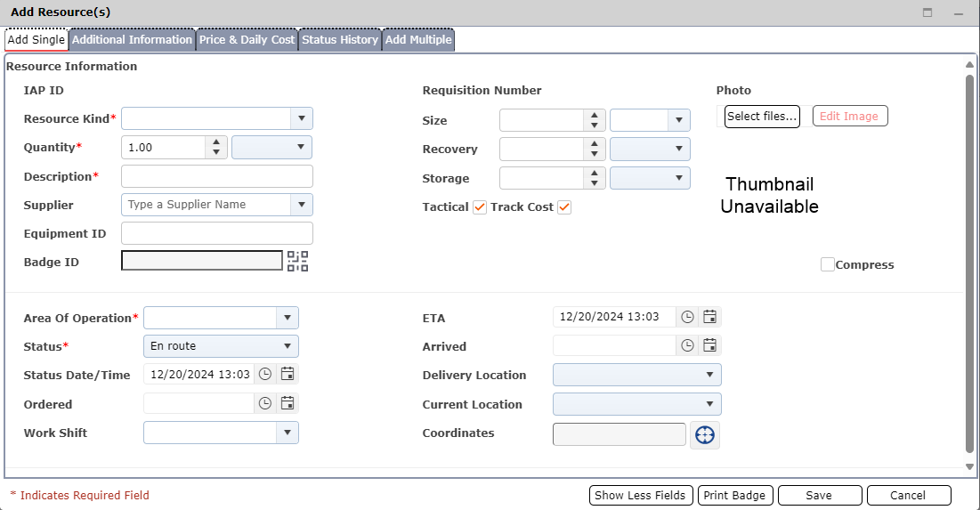
Task: Increase Size value with up arrow
Action: pos(595,115)
